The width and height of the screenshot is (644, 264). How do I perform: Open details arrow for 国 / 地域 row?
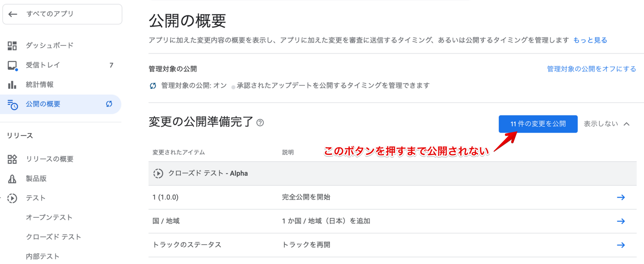(x=621, y=221)
